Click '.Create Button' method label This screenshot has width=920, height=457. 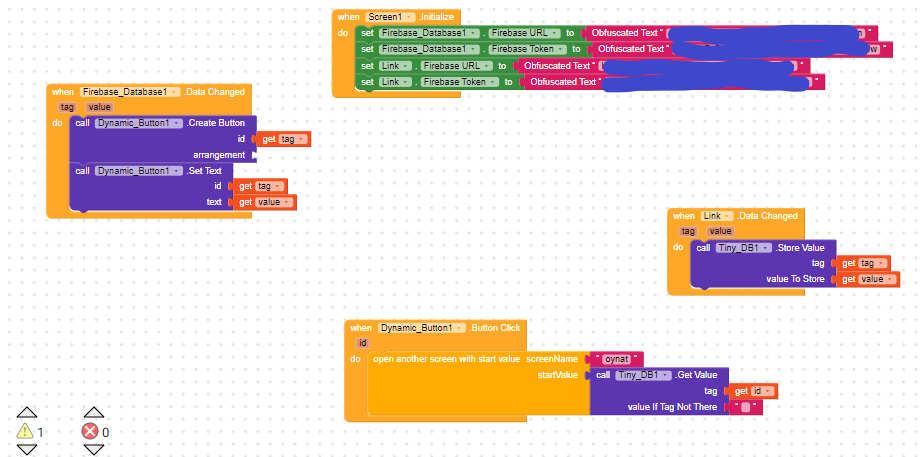[x=215, y=123]
